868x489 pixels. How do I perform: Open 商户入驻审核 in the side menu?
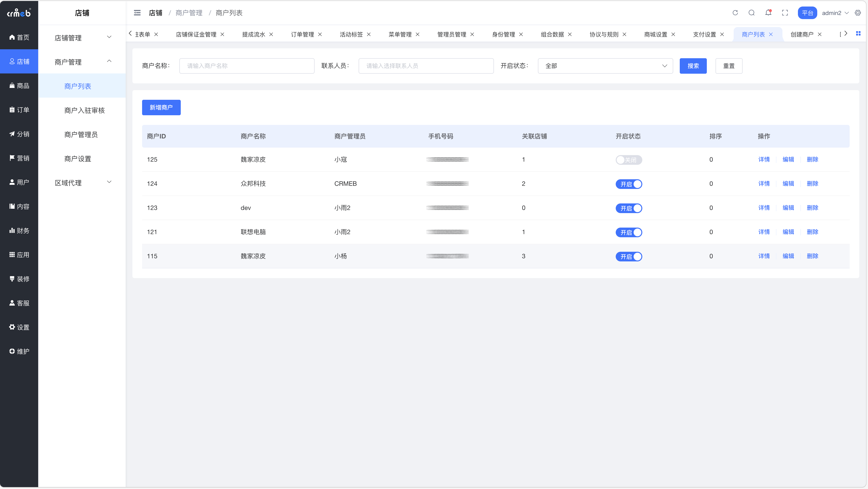[84, 110]
